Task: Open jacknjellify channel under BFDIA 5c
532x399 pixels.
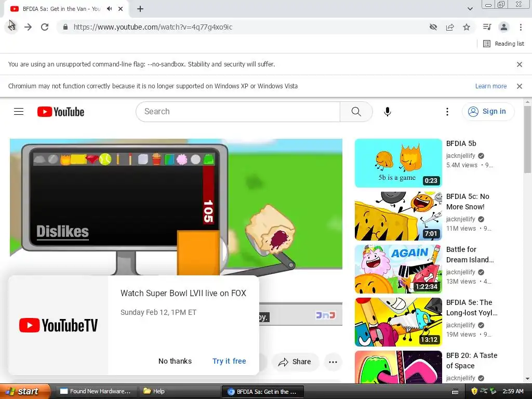Action: pos(460,219)
